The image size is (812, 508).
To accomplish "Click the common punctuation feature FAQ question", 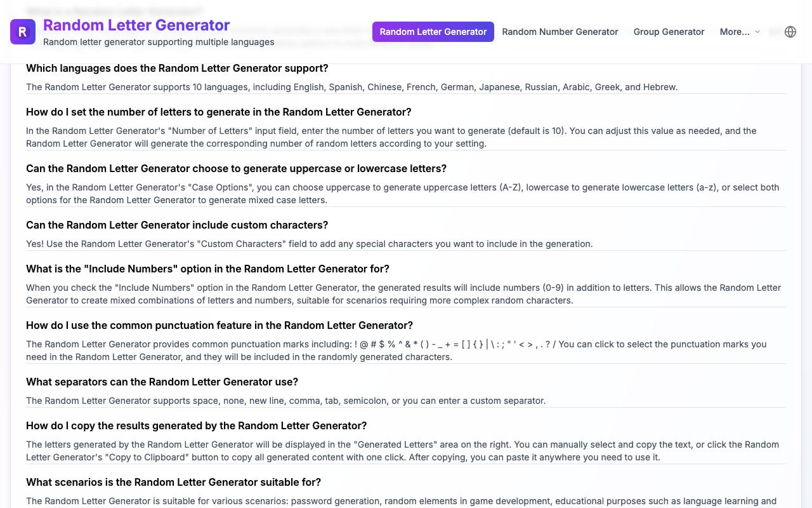I will (219, 325).
